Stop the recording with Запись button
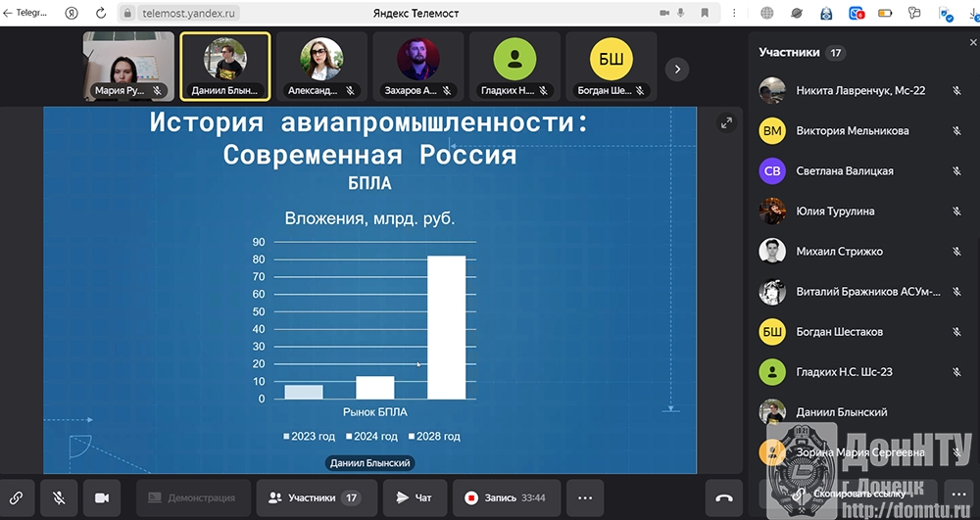The image size is (980, 520). click(505, 497)
